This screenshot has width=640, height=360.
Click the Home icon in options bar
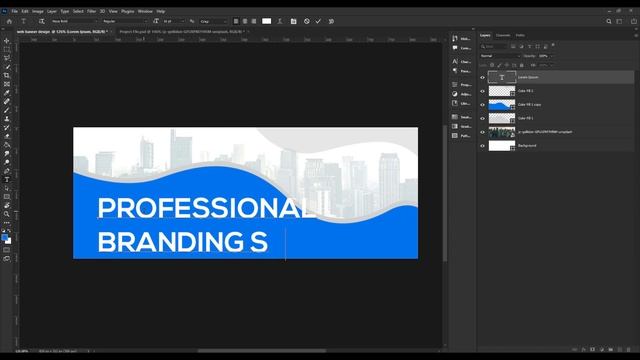(x=9, y=21)
